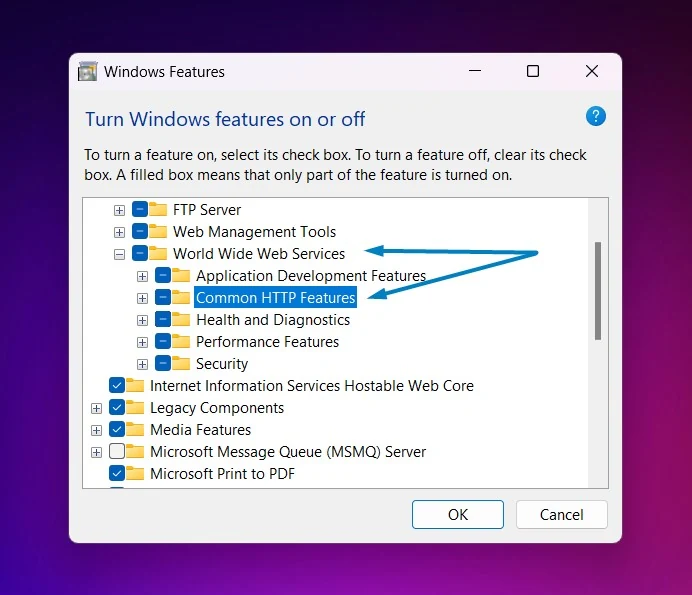Click the Microsoft Print to PDF folder icon

pos(135,473)
